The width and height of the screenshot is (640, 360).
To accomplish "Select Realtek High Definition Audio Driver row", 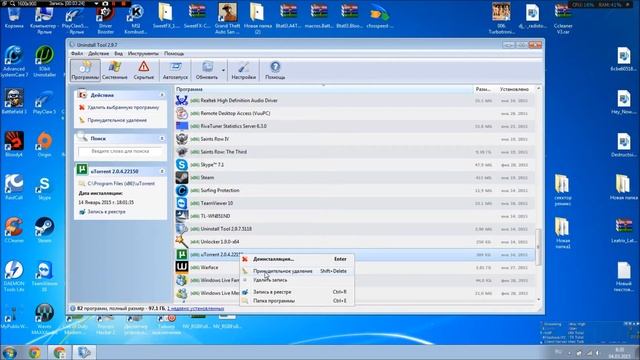I will [354, 100].
